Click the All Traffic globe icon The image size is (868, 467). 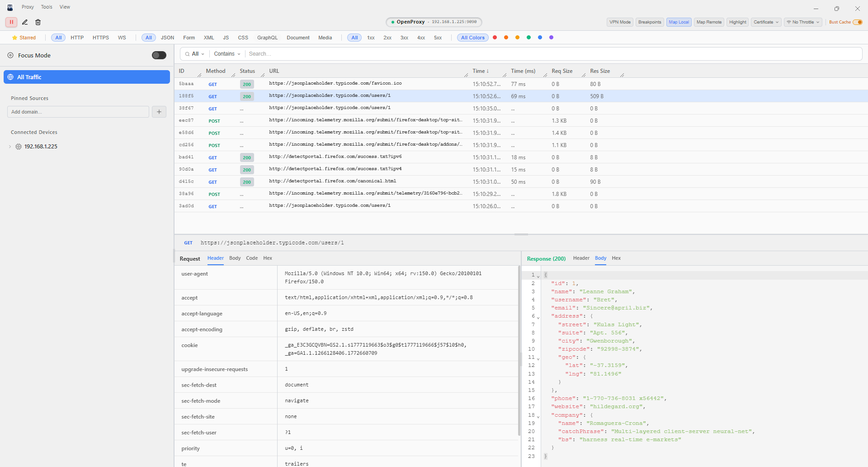tap(10, 77)
